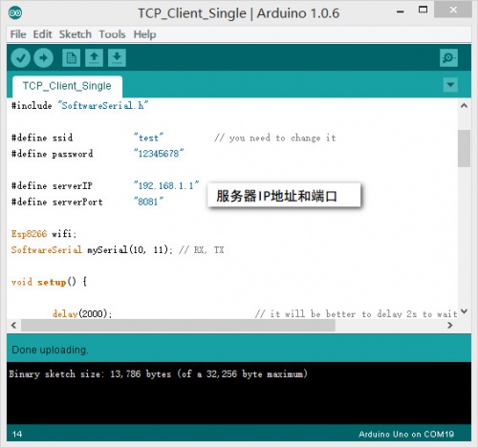
Task: Click the "Binary sketch size" console line
Action: (x=158, y=373)
